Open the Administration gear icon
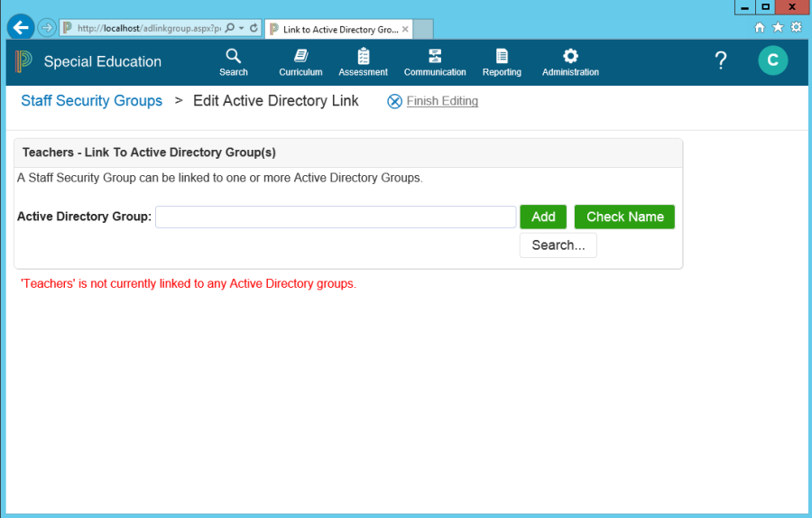 [570, 56]
